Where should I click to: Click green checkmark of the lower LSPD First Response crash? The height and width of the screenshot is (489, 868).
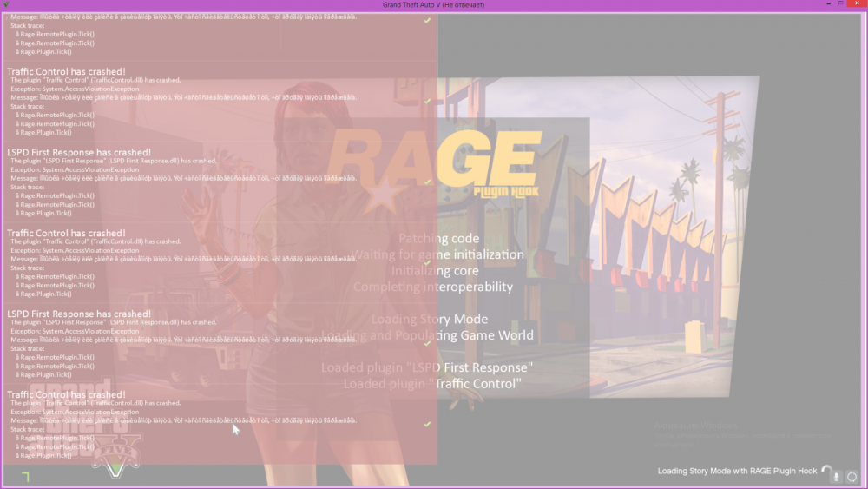point(427,343)
